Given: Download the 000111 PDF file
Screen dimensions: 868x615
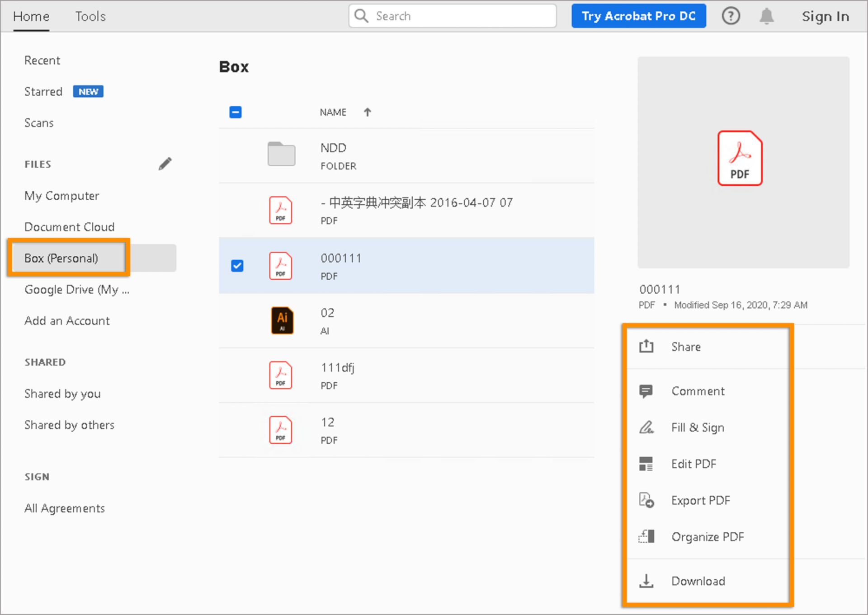Looking at the screenshot, I should point(698,581).
